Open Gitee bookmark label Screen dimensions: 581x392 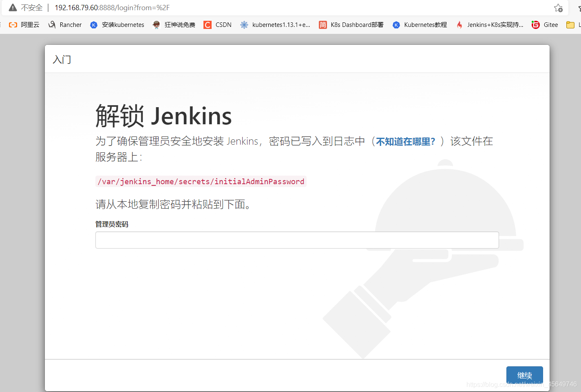(551, 25)
